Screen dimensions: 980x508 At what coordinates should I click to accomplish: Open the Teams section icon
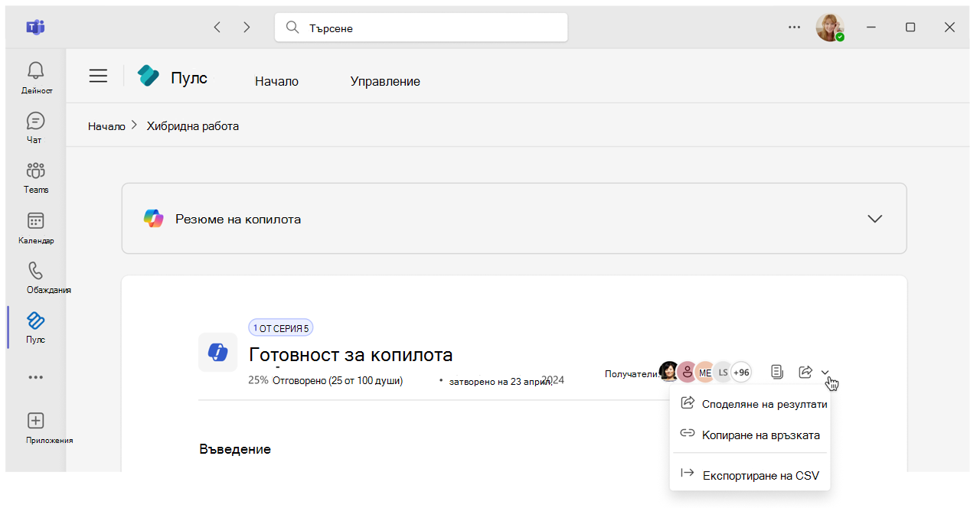pos(35,171)
